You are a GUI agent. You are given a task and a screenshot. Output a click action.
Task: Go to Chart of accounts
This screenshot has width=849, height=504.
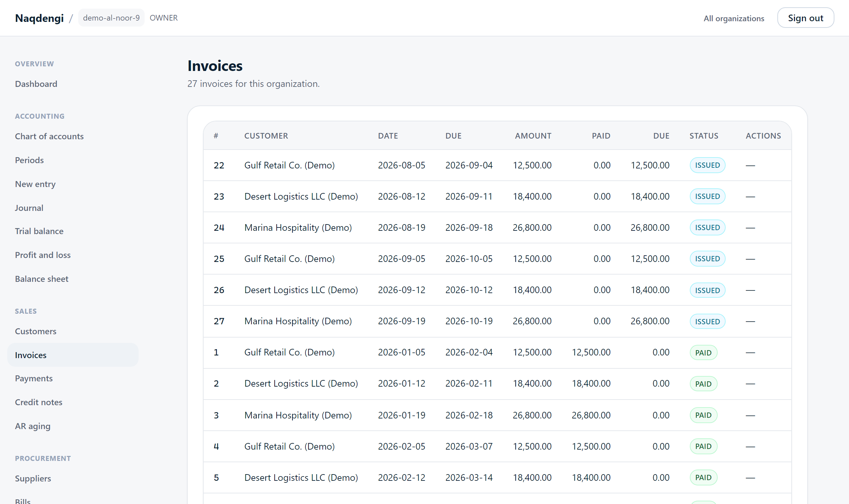[x=49, y=136]
